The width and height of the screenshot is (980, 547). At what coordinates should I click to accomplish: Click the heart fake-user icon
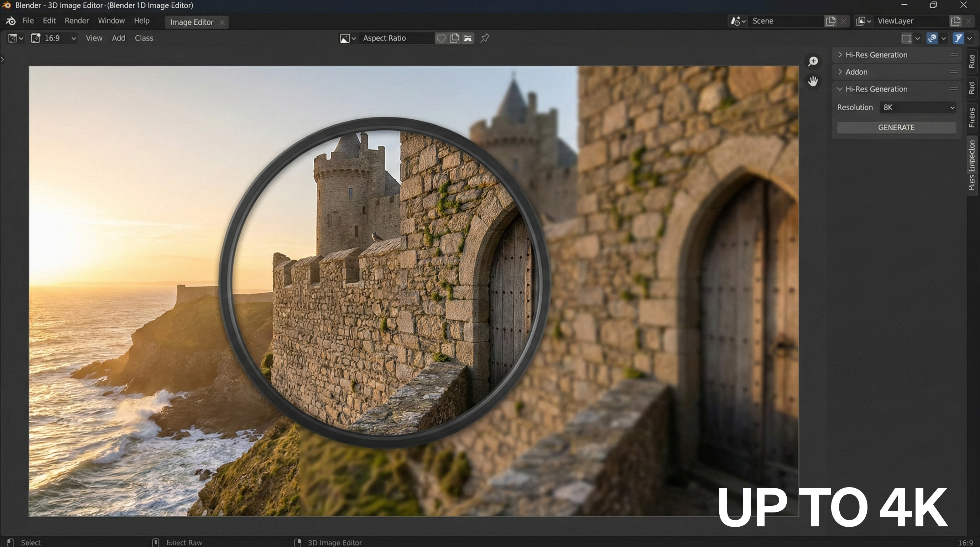[441, 38]
